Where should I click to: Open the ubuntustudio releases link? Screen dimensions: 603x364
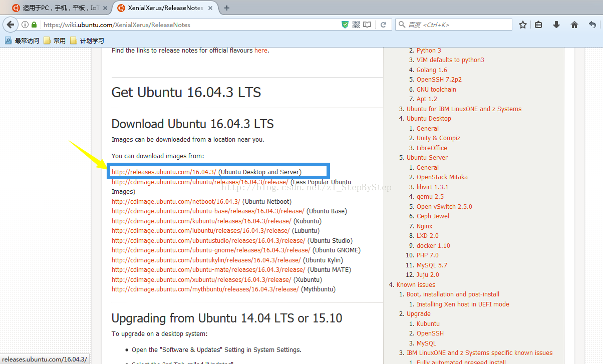(x=208, y=240)
